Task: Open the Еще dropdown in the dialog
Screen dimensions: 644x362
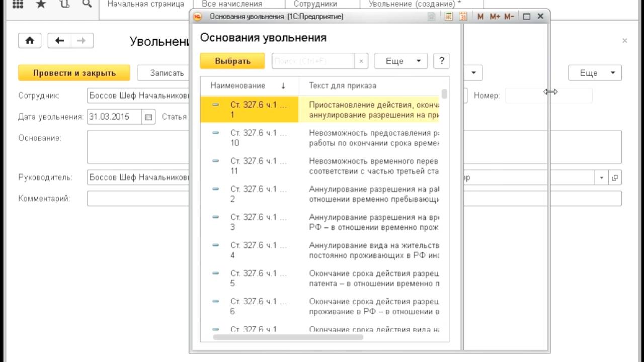Action: click(400, 61)
